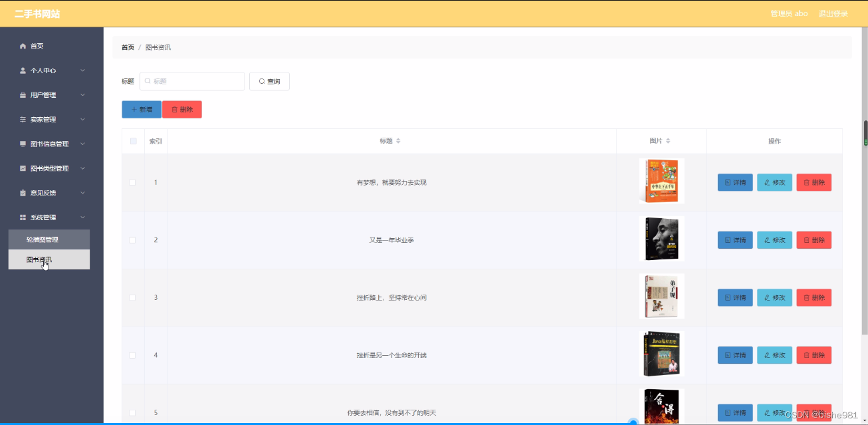The image size is (868, 425).
Task: Check the checkbox for row 1
Action: 132,182
